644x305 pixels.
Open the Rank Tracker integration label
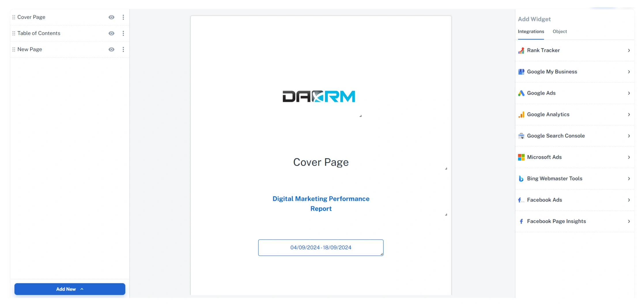click(543, 50)
